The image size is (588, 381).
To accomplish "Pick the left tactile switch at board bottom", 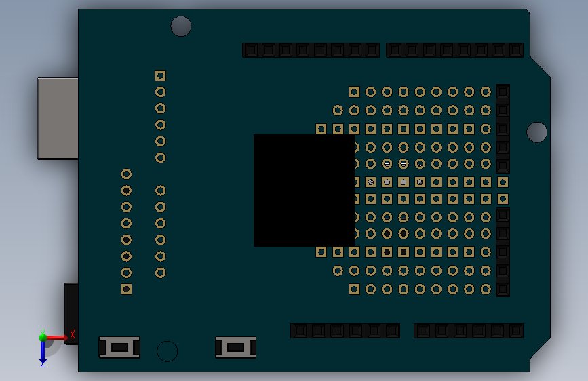I will click(119, 347).
